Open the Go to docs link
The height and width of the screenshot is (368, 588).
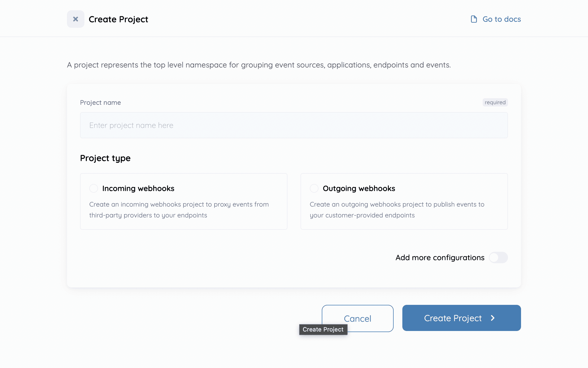click(x=501, y=19)
